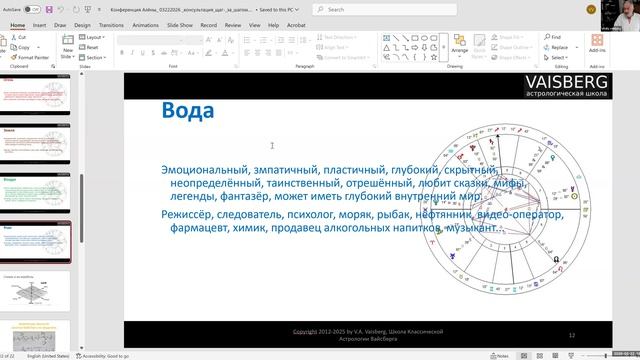Open the Transitions tab

pyautogui.click(x=111, y=25)
